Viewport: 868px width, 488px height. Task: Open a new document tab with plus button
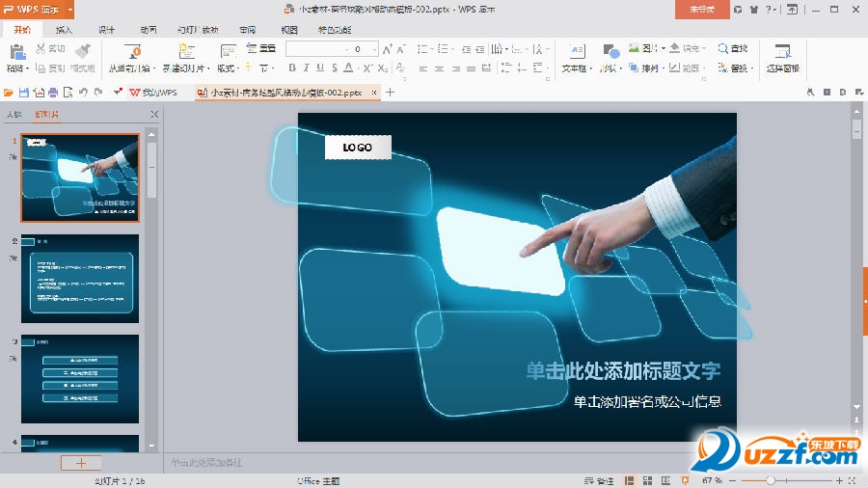pyautogui.click(x=390, y=93)
